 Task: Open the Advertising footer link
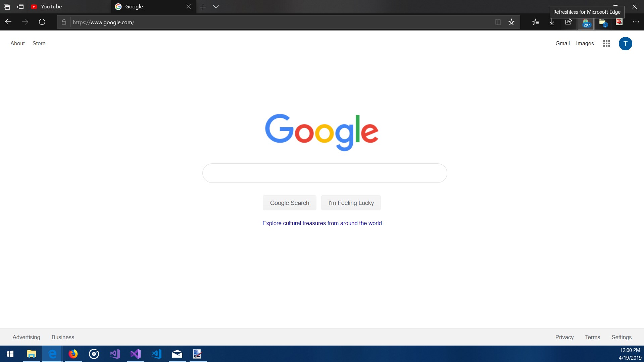click(x=26, y=338)
